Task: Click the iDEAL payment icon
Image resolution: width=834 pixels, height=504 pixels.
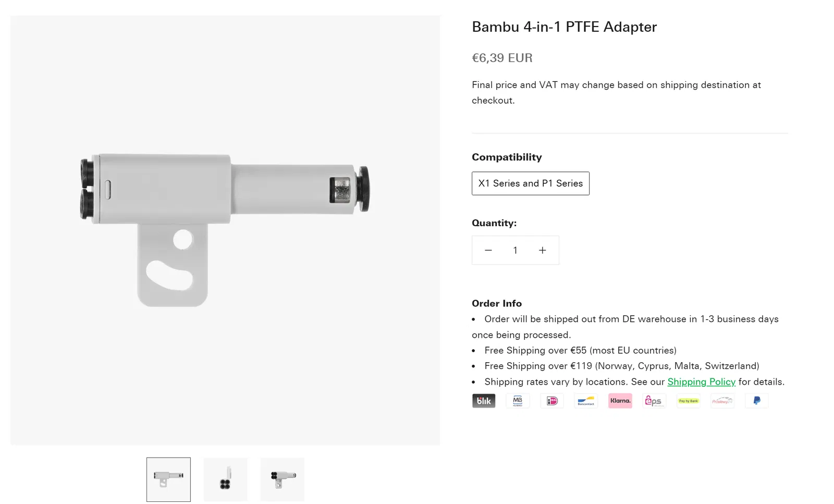Action: 552,401
